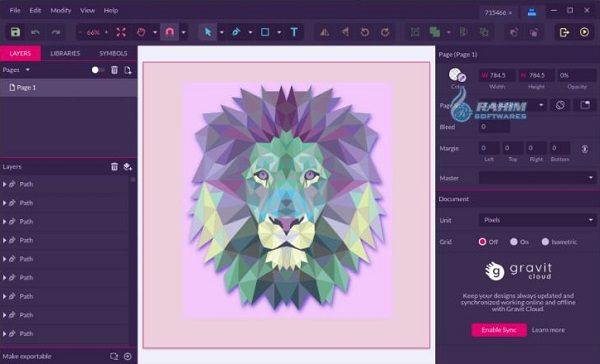Group the selected objects
Viewport: 600px width, 364px height.
[415, 33]
